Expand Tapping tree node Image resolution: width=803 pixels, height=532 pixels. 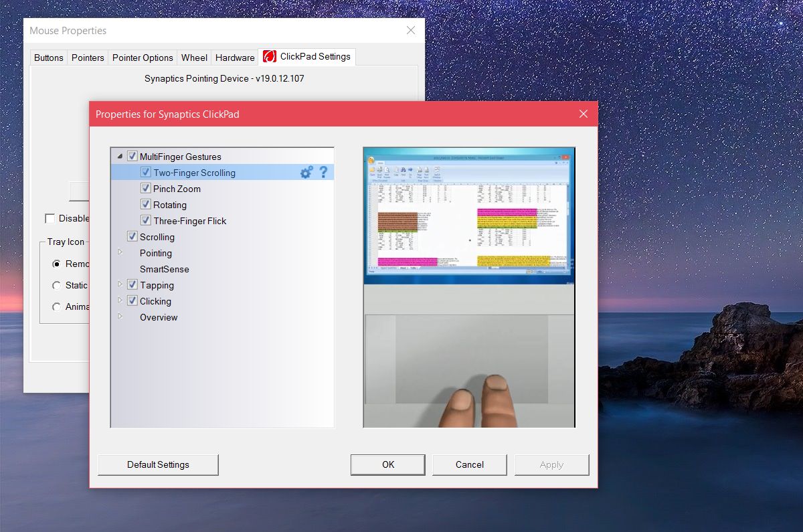tap(120, 284)
